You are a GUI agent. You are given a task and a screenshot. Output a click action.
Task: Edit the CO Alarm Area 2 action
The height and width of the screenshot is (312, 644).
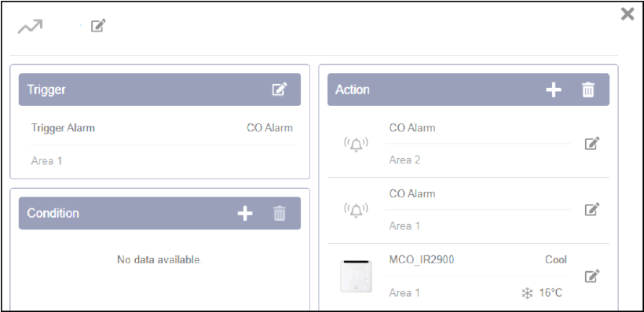(592, 144)
